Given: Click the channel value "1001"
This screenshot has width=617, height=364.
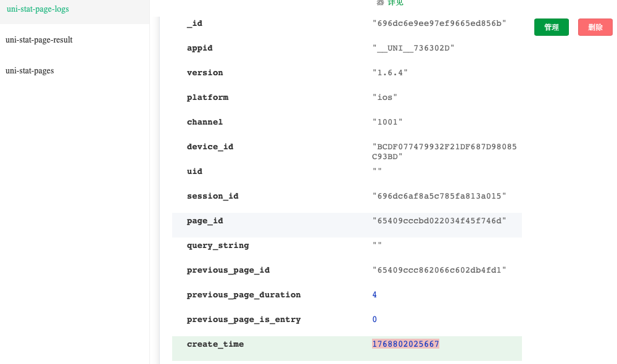Looking at the screenshot, I should point(387,122).
